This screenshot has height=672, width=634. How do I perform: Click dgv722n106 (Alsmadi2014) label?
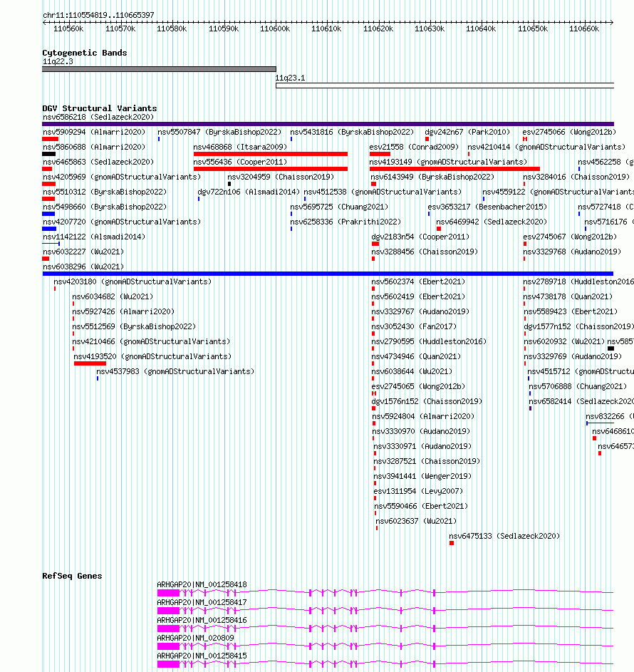coord(249,192)
